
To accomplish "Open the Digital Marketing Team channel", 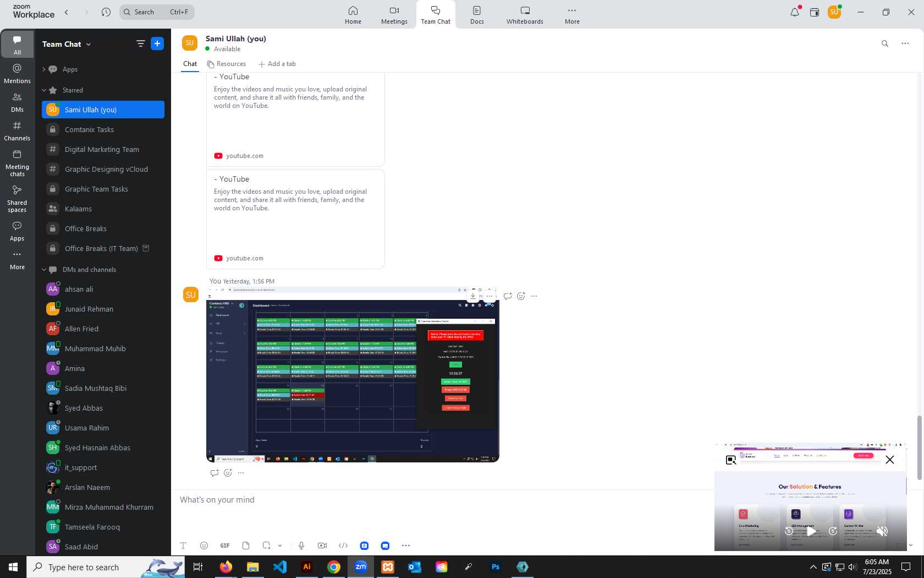I will click(x=103, y=149).
